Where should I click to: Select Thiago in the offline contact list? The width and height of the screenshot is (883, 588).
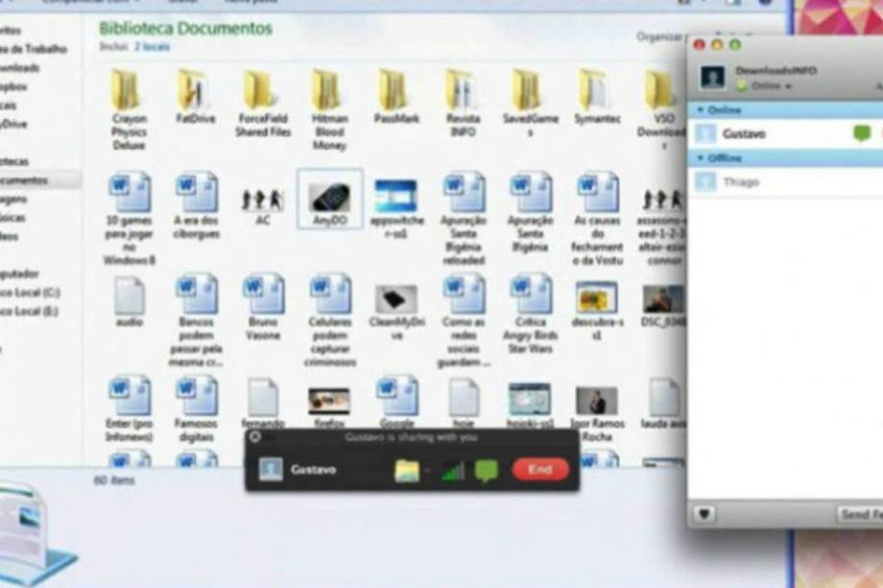740,181
